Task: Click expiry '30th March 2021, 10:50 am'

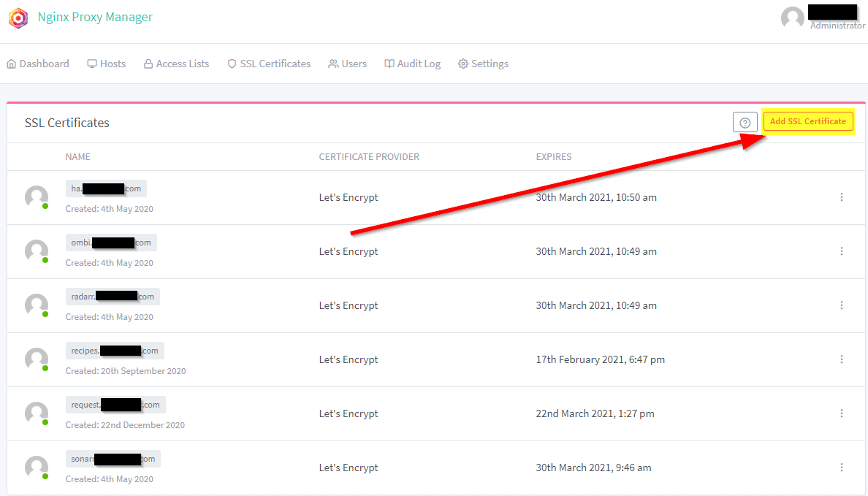Action: [596, 197]
